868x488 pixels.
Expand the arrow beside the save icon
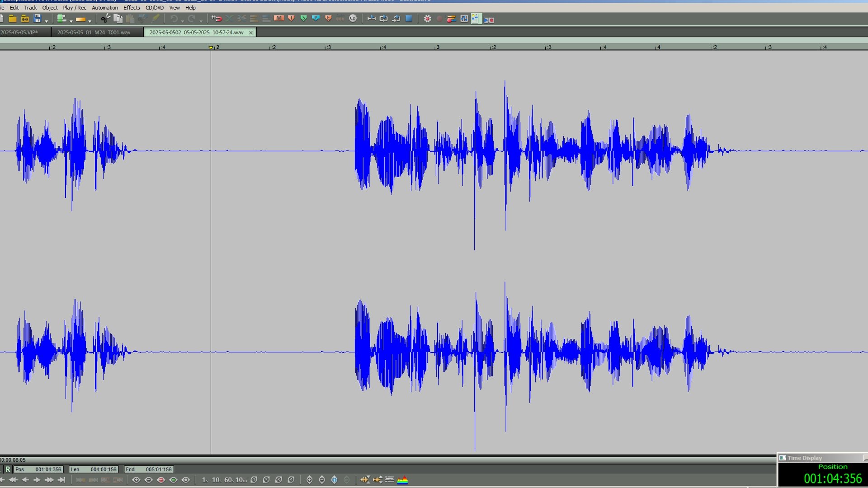46,21
